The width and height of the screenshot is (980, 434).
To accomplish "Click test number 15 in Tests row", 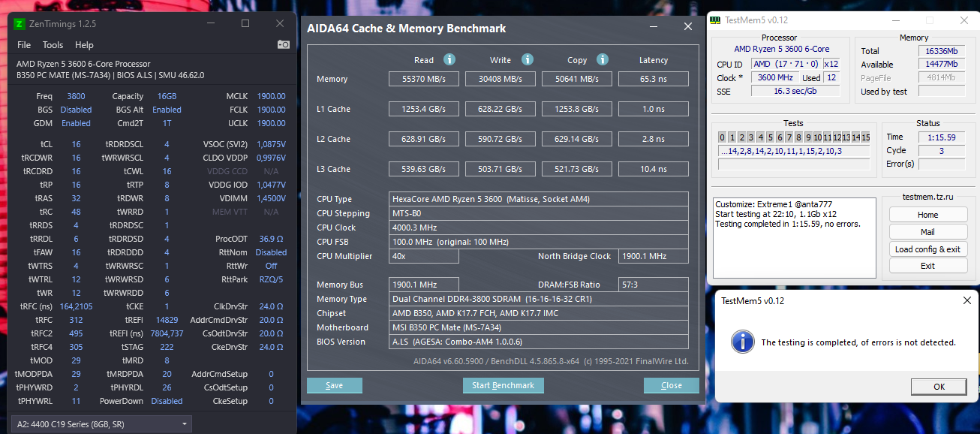I will click(866, 137).
